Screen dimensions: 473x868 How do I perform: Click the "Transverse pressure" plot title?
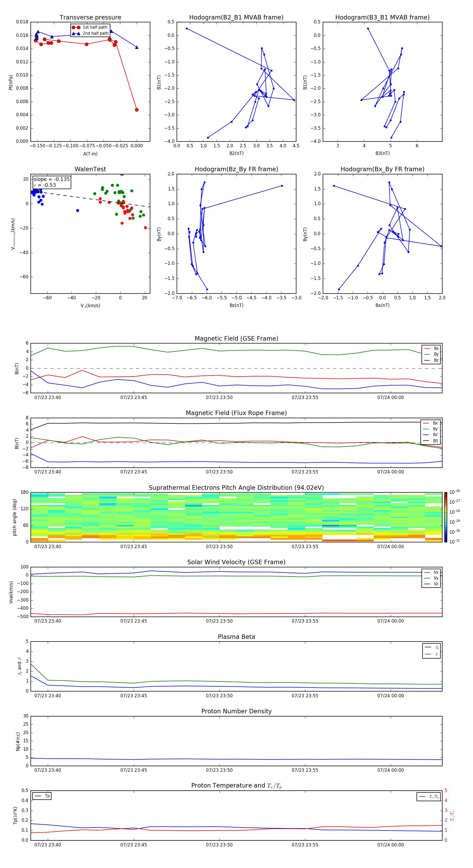tap(90, 18)
